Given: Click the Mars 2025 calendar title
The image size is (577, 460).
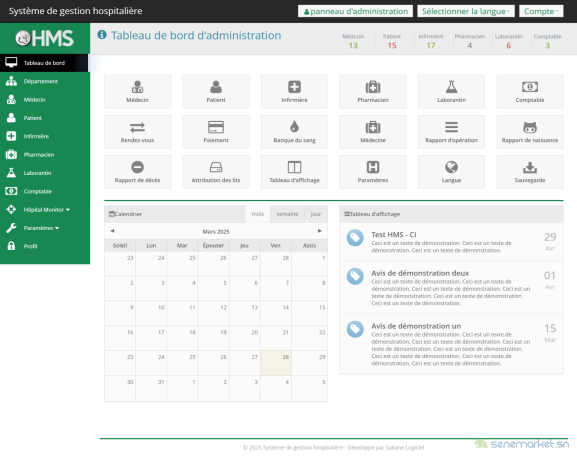Looking at the screenshot, I should 216,231.
